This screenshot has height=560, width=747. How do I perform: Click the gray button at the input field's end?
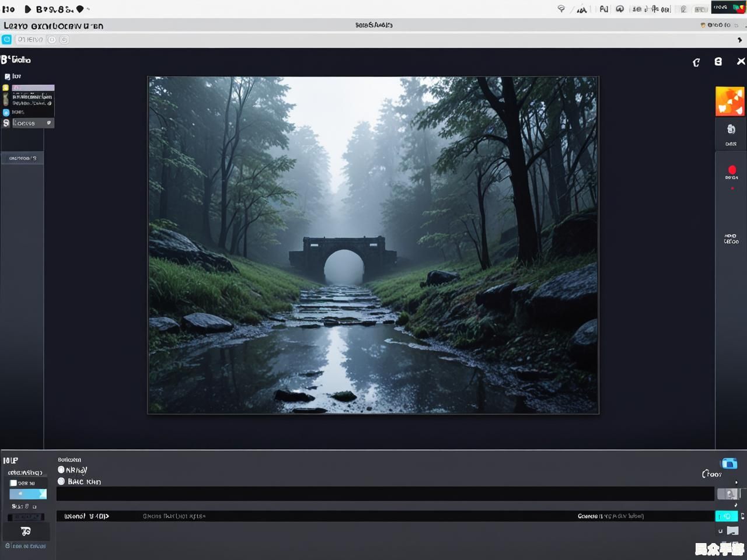coord(728,494)
